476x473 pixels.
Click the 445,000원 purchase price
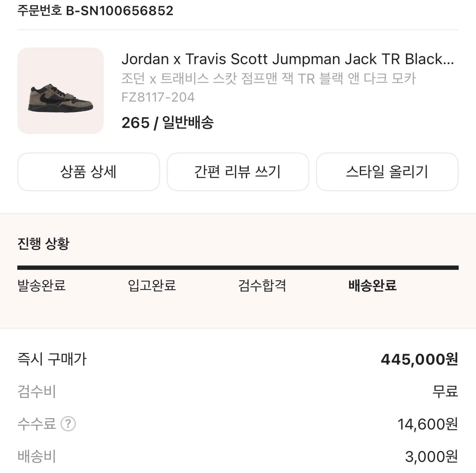419,359
